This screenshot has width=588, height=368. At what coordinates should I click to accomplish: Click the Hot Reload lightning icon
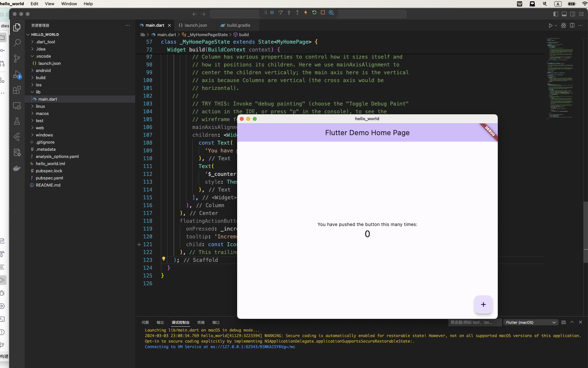[x=306, y=13]
